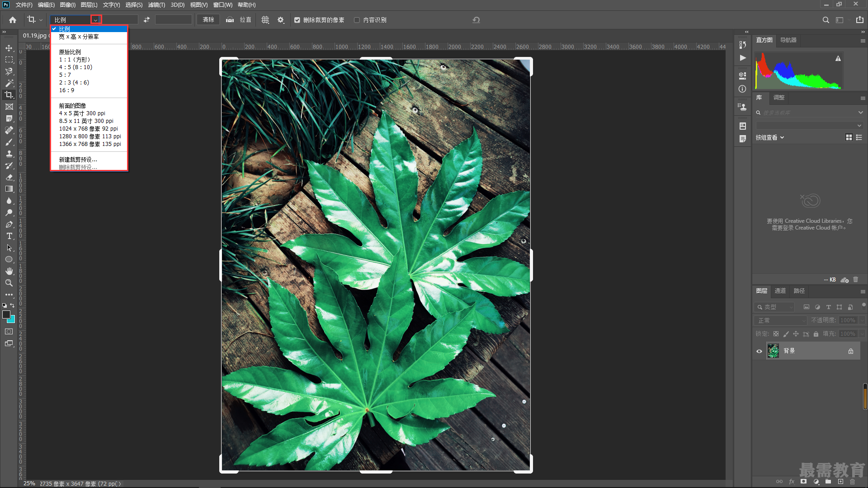Toggle lock transparent pixels in Layers
The image size is (868, 488).
[776, 334]
